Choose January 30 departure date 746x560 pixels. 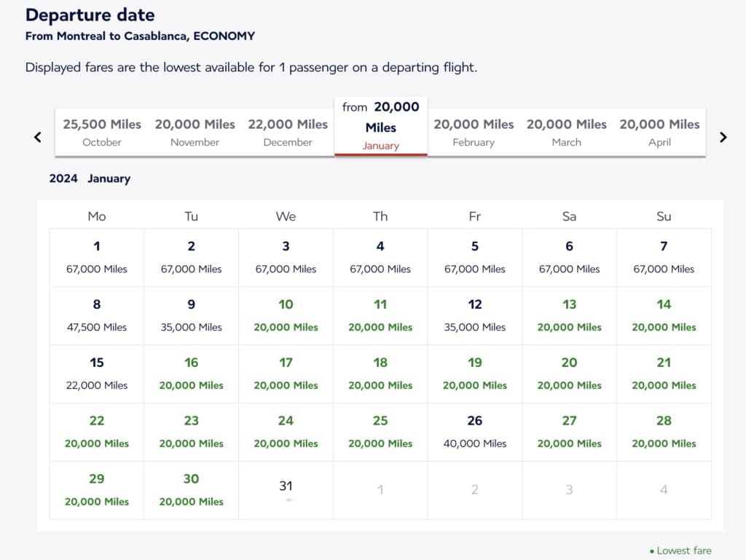pyautogui.click(x=191, y=489)
